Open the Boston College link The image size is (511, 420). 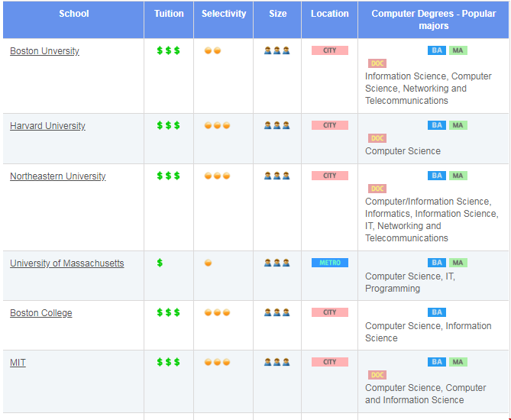[x=40, y=313]
